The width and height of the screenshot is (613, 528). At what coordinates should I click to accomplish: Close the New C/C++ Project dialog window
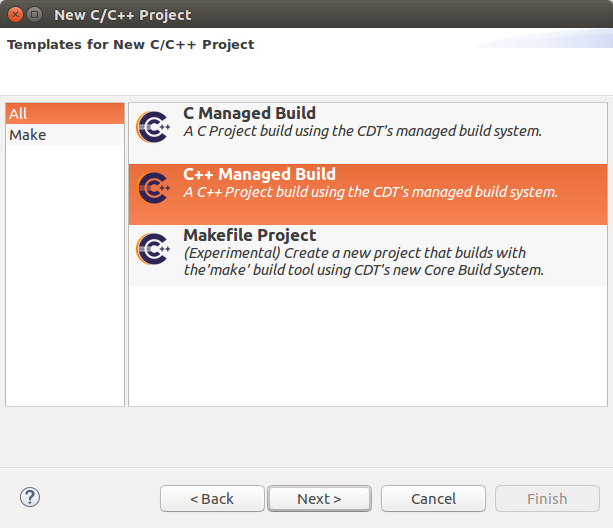pos(13,14)
